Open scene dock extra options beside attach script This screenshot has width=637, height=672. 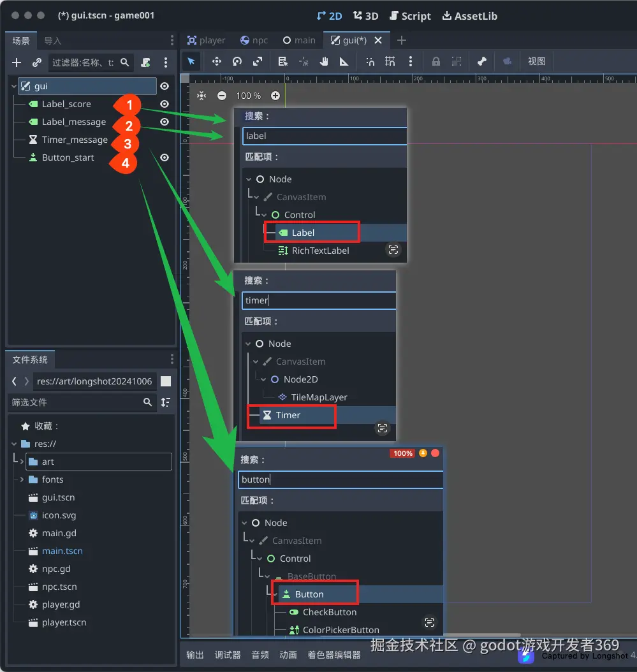point(165,62)
